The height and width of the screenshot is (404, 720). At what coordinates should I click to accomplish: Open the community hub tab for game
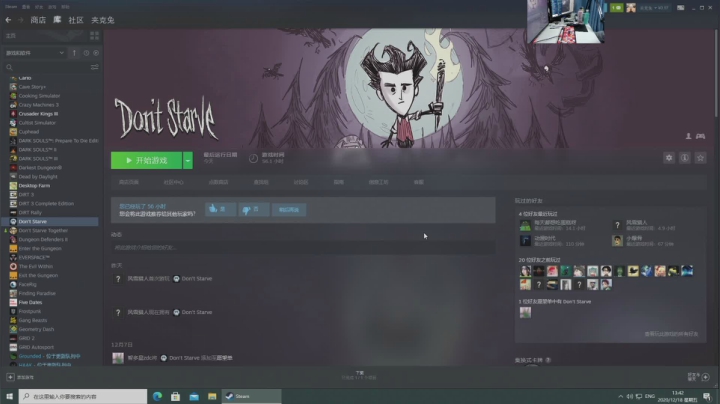[x=174, y=182]
